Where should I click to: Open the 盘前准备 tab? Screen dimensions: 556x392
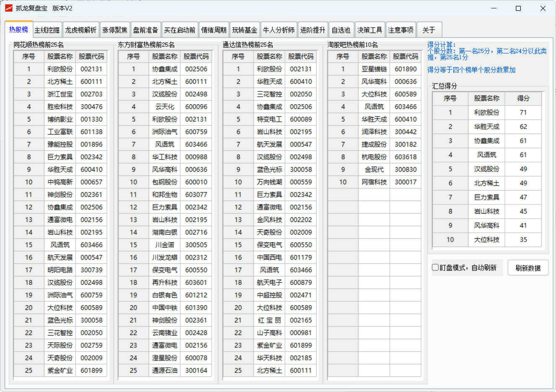point(146,29)
